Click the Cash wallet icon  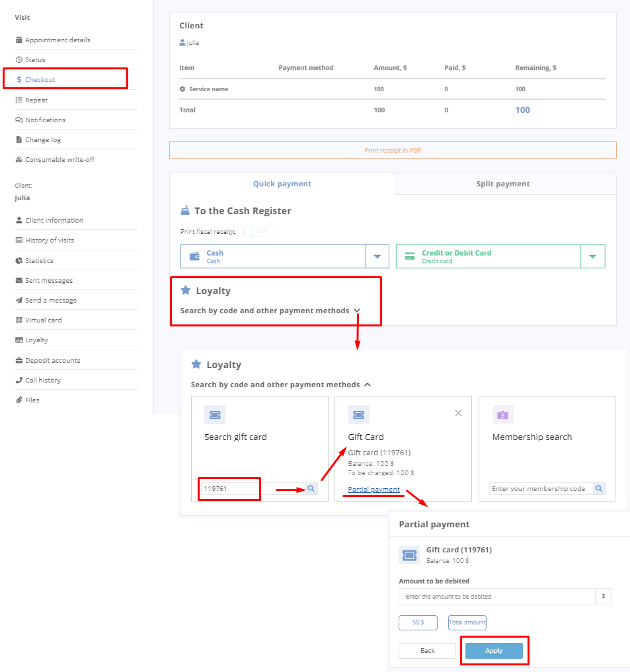194,256
